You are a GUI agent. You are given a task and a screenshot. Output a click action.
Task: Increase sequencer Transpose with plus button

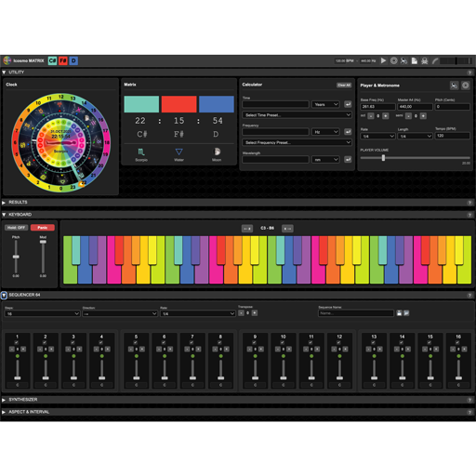click(255, 313)
